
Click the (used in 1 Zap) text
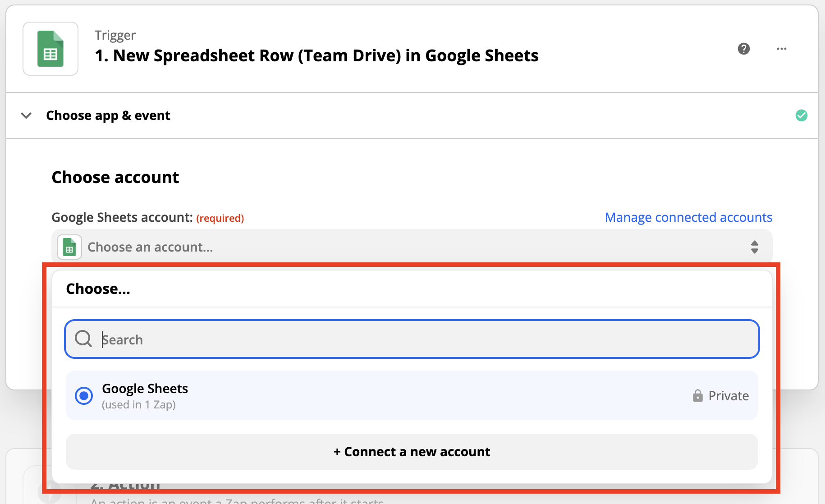click(139, 405)
